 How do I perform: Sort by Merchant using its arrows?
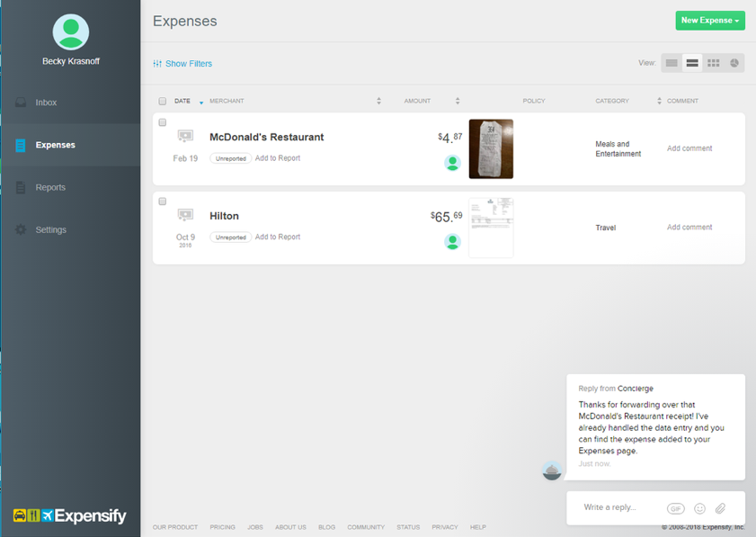coord(379,101)
